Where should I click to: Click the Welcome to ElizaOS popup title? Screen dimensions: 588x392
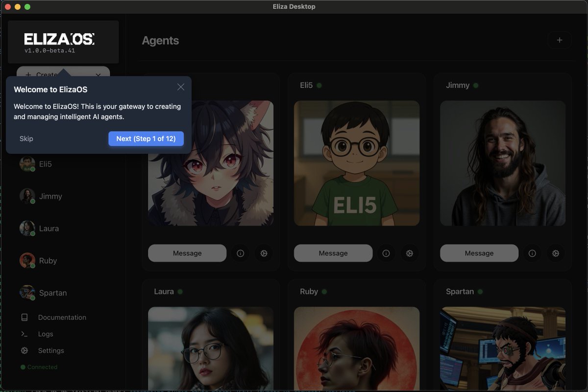point(50,90)
